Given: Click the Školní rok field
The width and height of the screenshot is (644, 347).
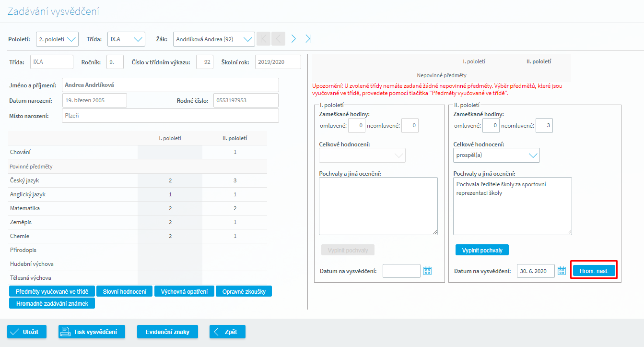Looking at the screenshot, I should pyautogui.click(x=278, y=62).
